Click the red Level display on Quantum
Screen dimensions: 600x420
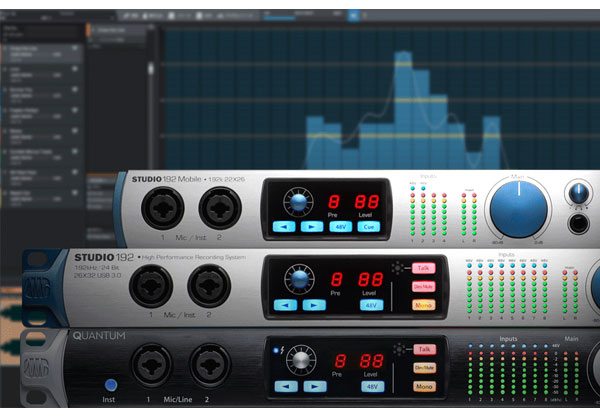(x=372, y=361)
